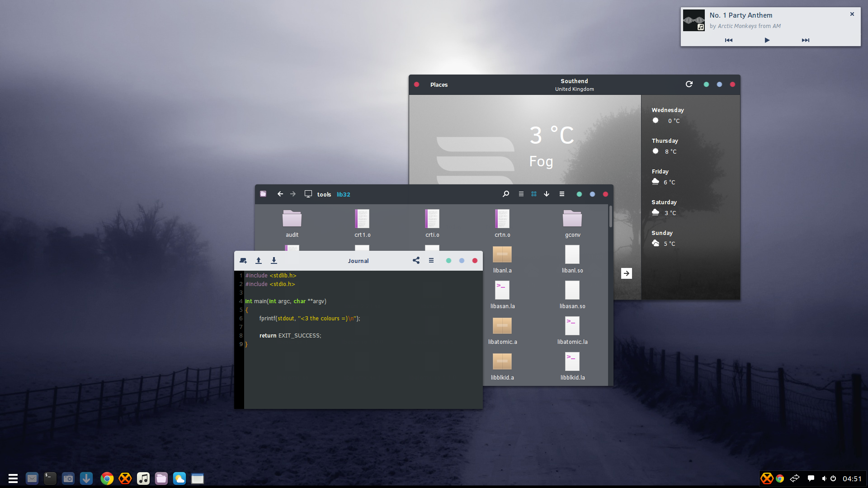Click the 04:51 clock in tray

pos(852,479)
